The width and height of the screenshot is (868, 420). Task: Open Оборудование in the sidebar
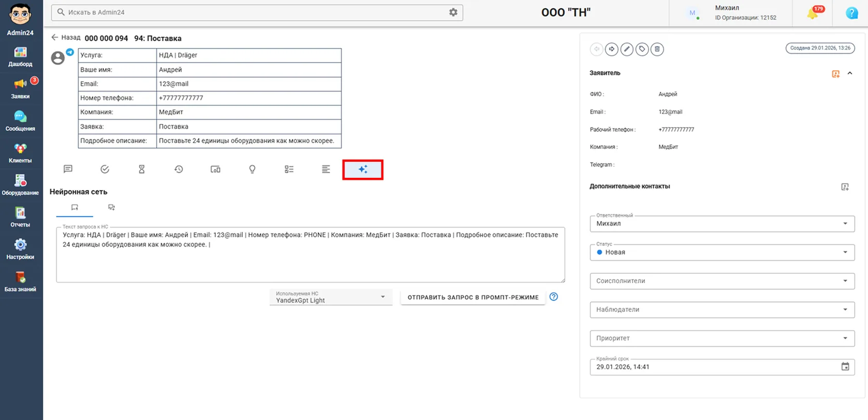click(x=20, y=185)
